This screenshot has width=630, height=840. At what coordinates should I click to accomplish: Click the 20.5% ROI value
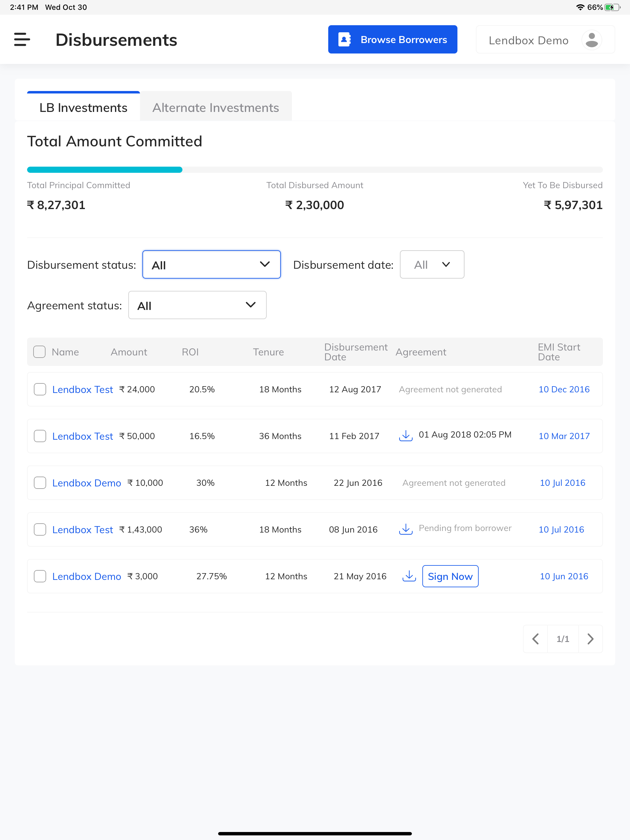(202, 389)
